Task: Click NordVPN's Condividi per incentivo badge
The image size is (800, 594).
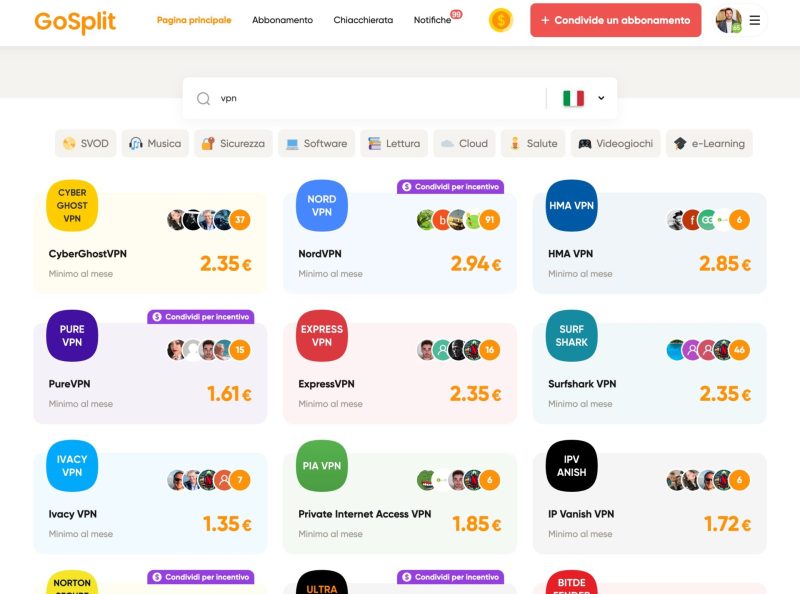Action: click(x=451, y=186)
